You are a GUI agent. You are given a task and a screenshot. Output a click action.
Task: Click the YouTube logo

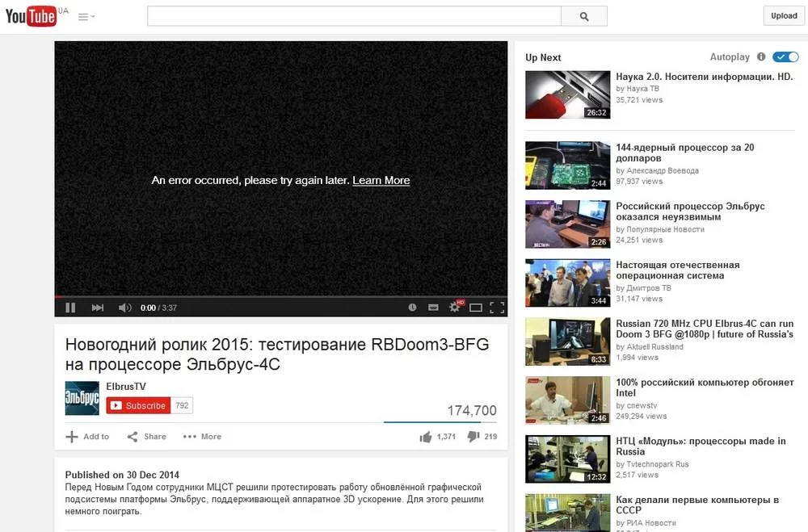click(x=31, y=16)
